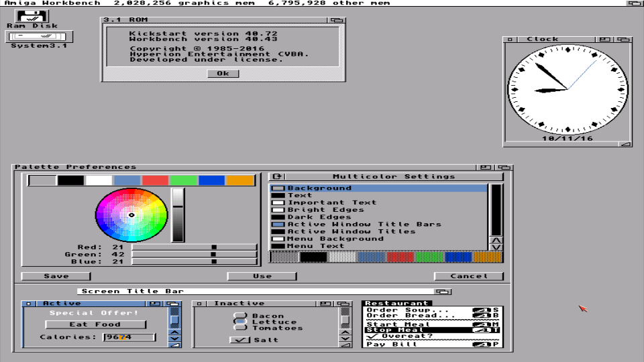The height and width of the screenshot is (362, 644).
Task: Pick the red swatch in top palette
Action: 155,180
